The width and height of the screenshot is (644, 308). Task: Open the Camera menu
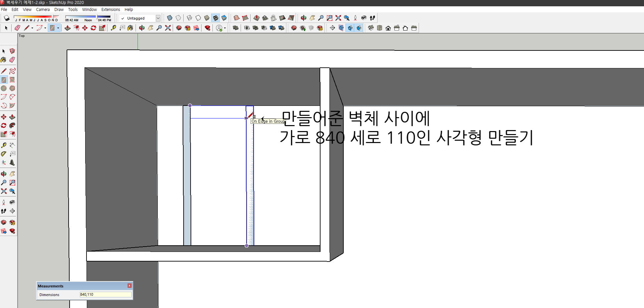coord(43,9)
